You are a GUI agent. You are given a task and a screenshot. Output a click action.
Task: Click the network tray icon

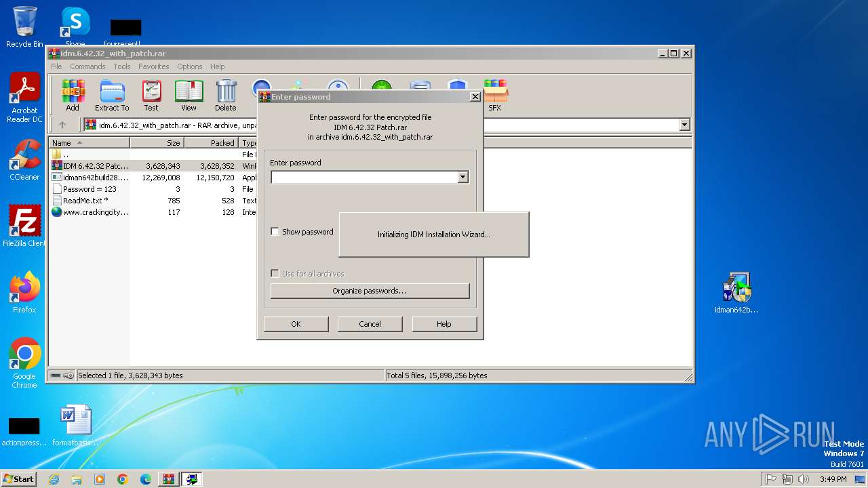click(787, 479)
